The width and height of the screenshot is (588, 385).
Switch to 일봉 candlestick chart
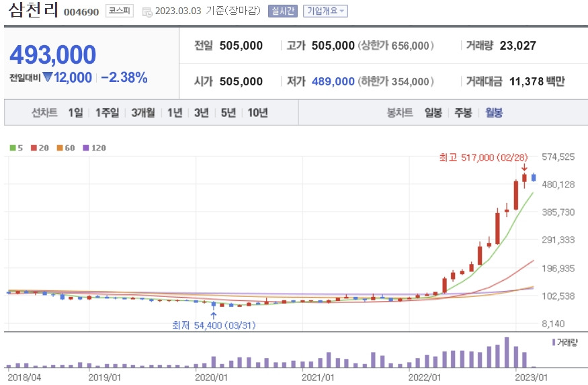coord(433,112)
